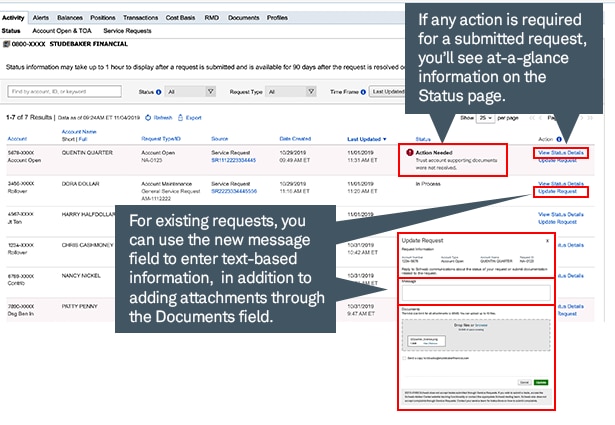Sort by Request Type/ID column
This screenshot has width=615, height=425.
[x=161, y=139]
